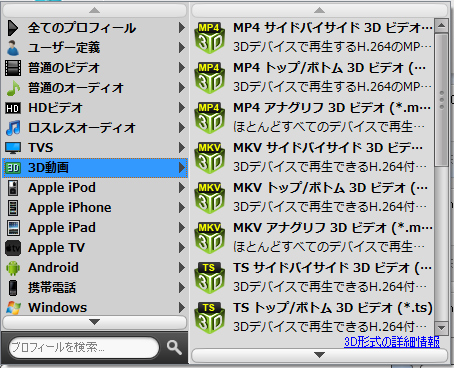Image resolution: width=456 pixels, height=368 pixels.
Task: Click MP4 3D icon for アナグリフ
Action: (x=209, y=118)
